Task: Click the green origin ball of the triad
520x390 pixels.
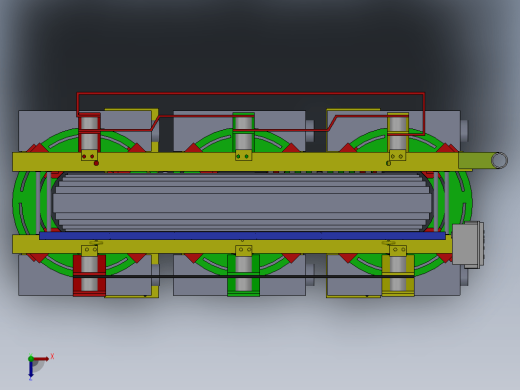Action: (x=31, y=359)
